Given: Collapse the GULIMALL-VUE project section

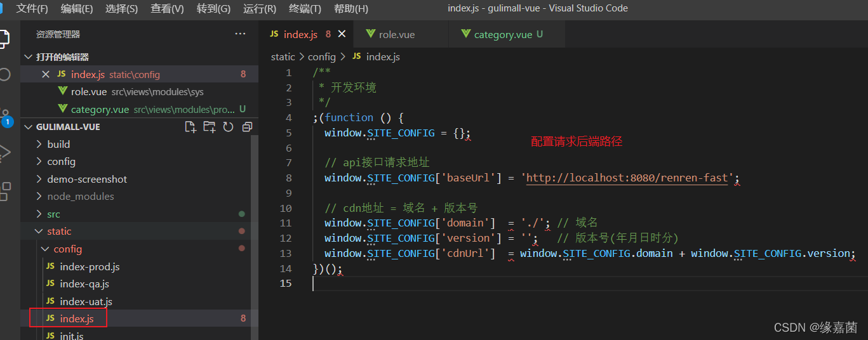Looking at the screenshot, I should 28,127.
